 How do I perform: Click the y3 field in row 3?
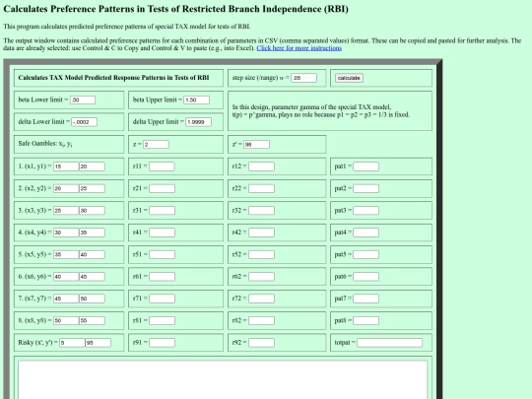pos(92,211)
